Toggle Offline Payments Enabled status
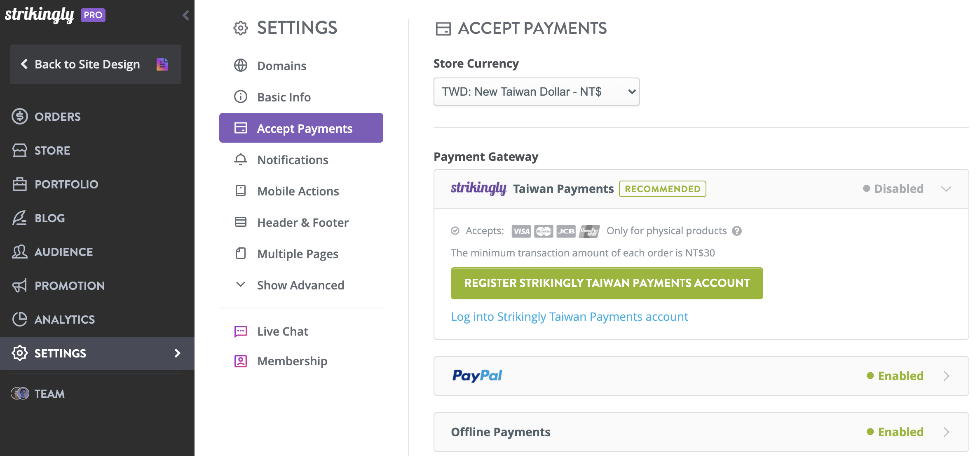Viewport: 980px width, 456px height. [900, 432]
